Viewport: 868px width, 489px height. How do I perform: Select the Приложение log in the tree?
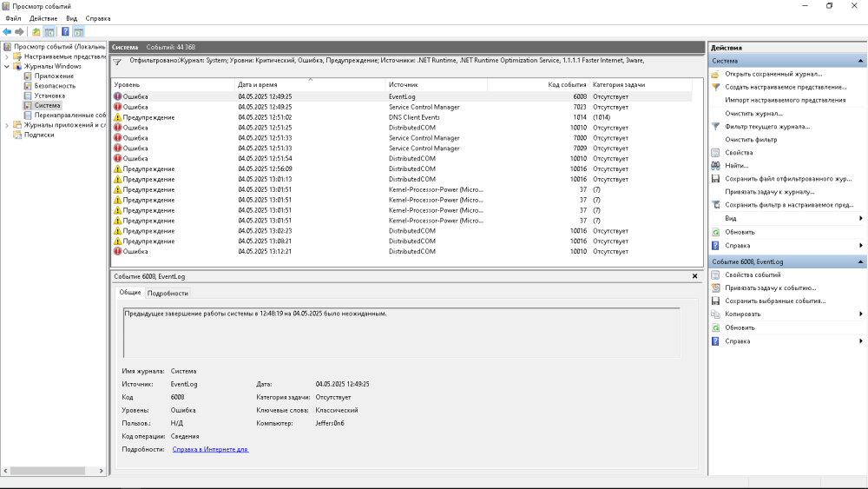pyautogui.click(x=54, y=76)
